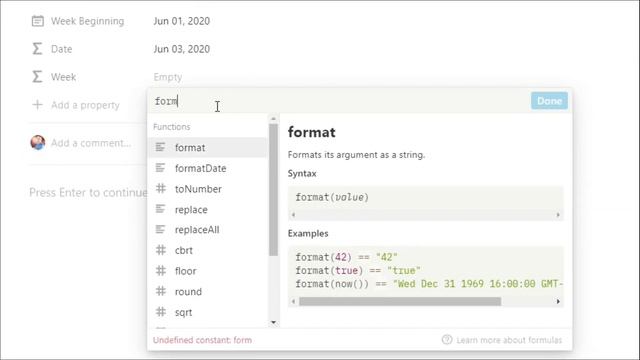Screen dimensions: 640x360
Task: Click the hash icon next to cbrt
Action: pos(161,250)
